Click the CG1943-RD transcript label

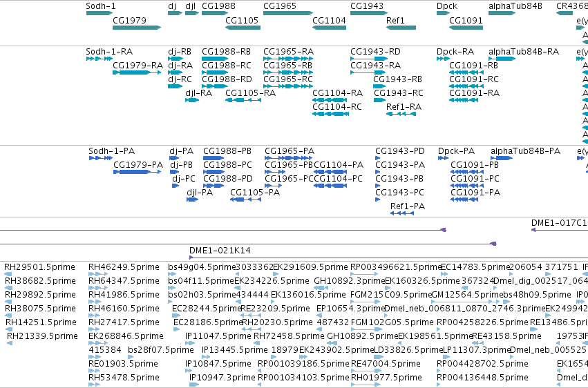[375, 51]
